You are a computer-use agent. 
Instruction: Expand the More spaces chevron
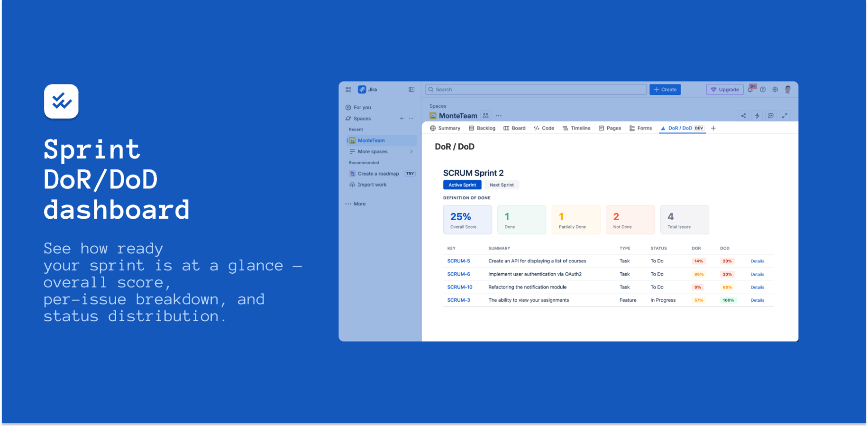click(411, 152)
